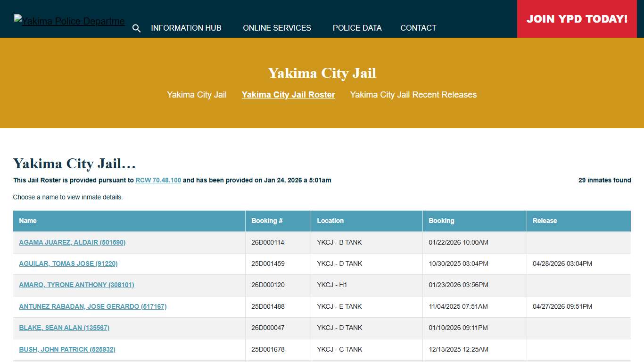
Task: Open the search icon in the navigation bar
Action: (137, 28)
